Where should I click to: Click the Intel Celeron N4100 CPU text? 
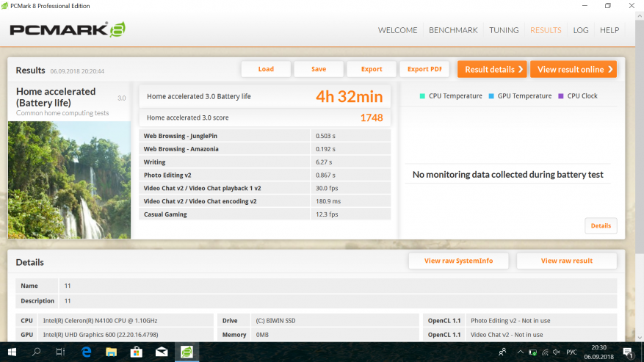coord(100,320)
